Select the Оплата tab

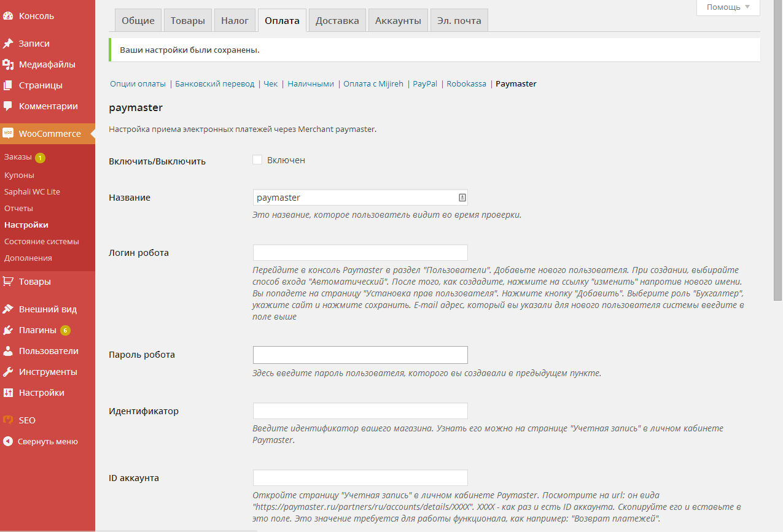click(x=282, y=20)
